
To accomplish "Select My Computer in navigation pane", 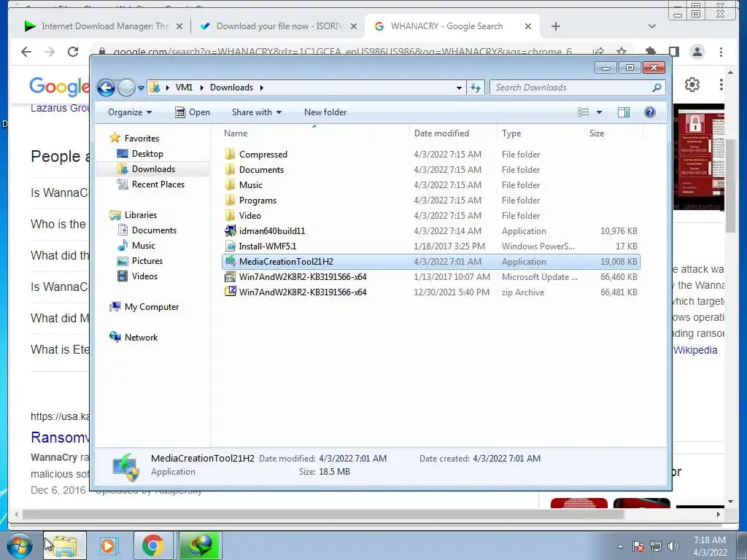I will (x=151, y=307).
